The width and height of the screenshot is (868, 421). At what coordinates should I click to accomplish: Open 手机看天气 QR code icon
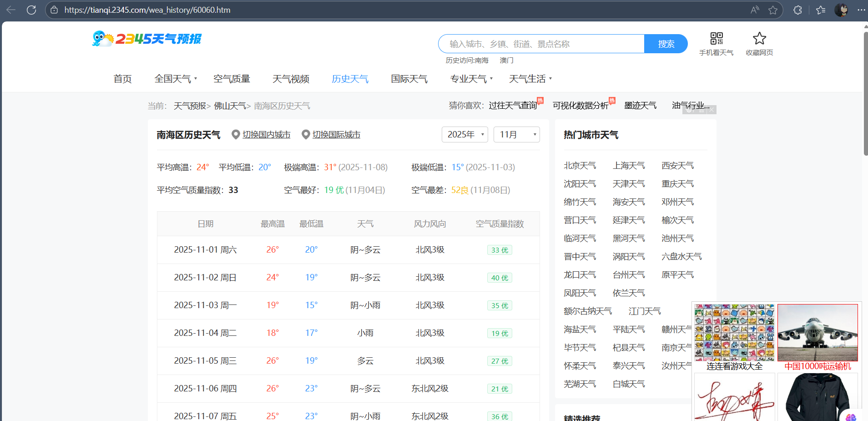[x=717, y=38]
